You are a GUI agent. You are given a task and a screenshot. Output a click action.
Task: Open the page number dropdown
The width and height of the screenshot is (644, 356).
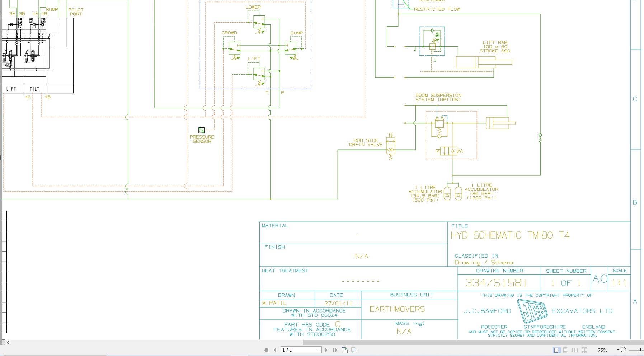click(x=319, y=350)
